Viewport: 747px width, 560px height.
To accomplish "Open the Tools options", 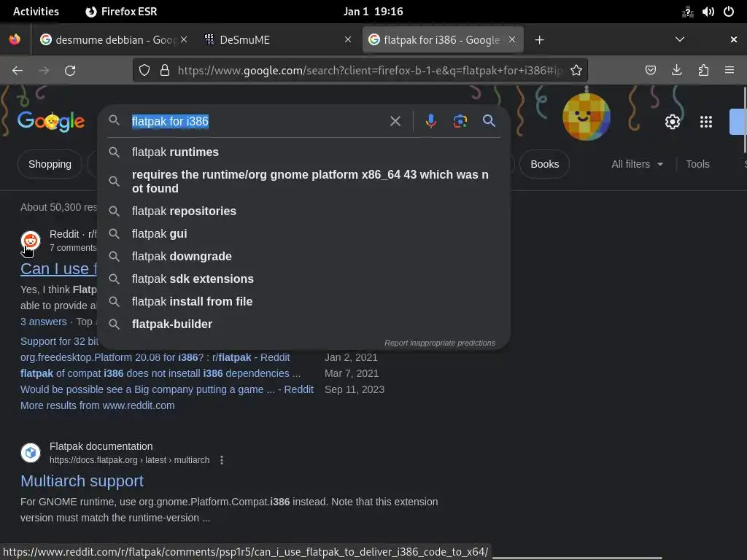I will click(697, 164).
